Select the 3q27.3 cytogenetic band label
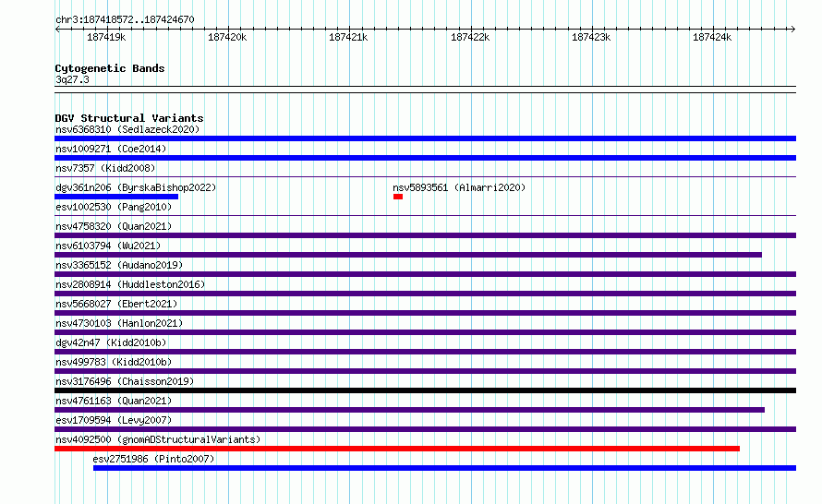The image size is (822, 504). [72, 79]
